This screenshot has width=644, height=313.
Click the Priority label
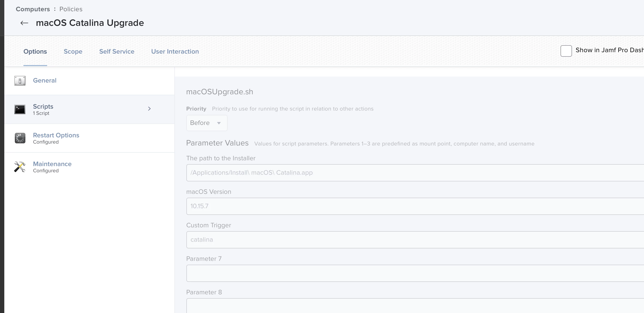click(196, 109)
